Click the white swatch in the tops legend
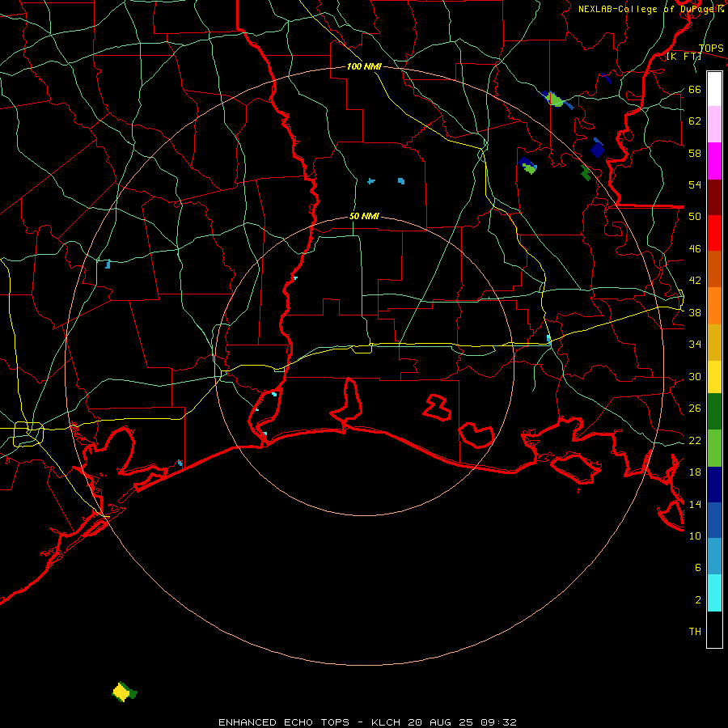The width and height of the screenshot is (728, 728). point(714,89)
